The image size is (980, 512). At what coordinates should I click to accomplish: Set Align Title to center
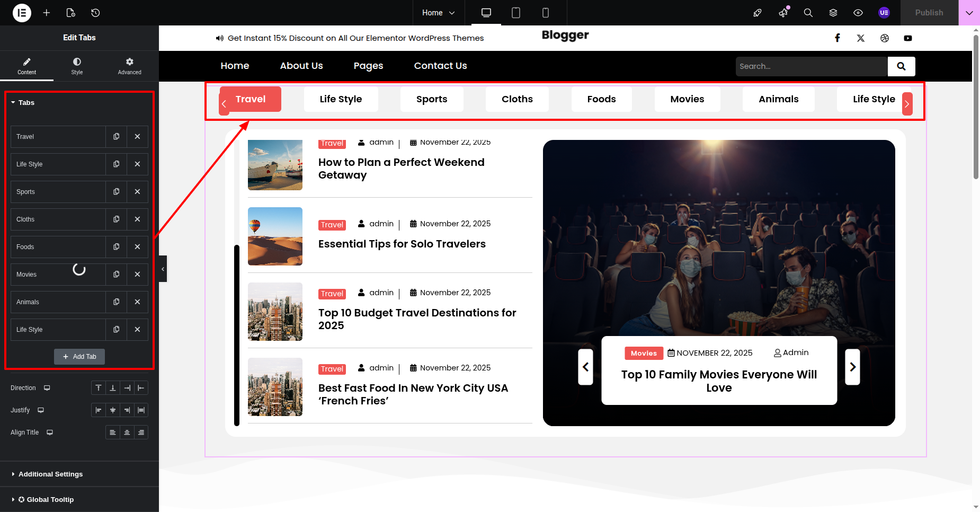pos(127,432)
